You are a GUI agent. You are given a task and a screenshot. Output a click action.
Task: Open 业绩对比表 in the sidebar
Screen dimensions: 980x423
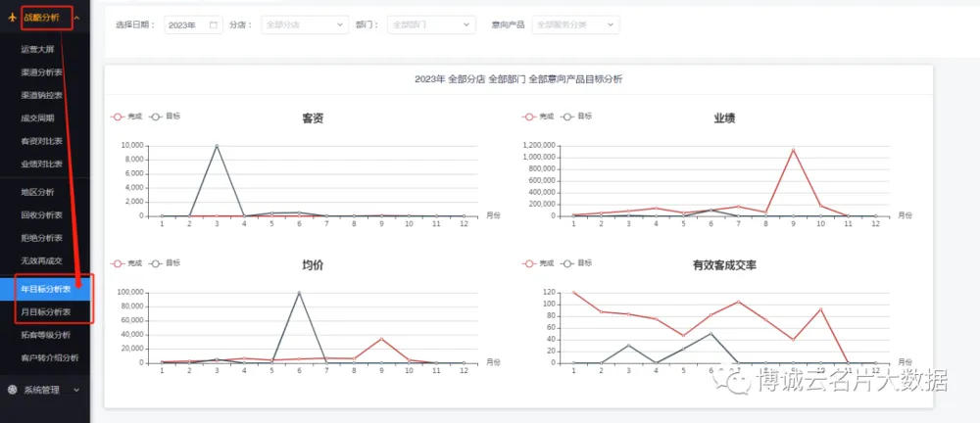[x=42, y=164]
